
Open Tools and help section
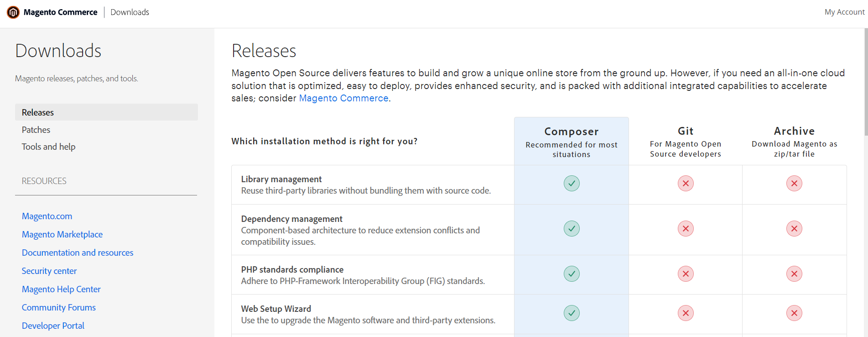coord(48,147)
